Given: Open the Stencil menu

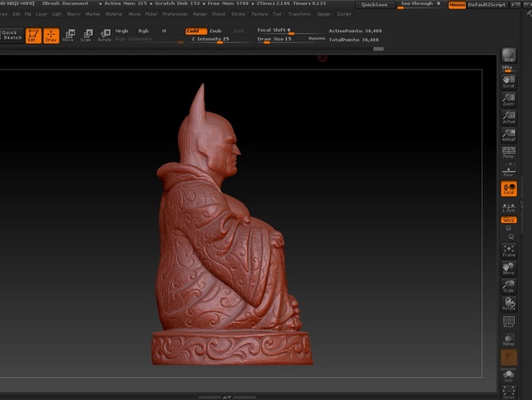Looking at the screenshot, I should click(219, 14).
